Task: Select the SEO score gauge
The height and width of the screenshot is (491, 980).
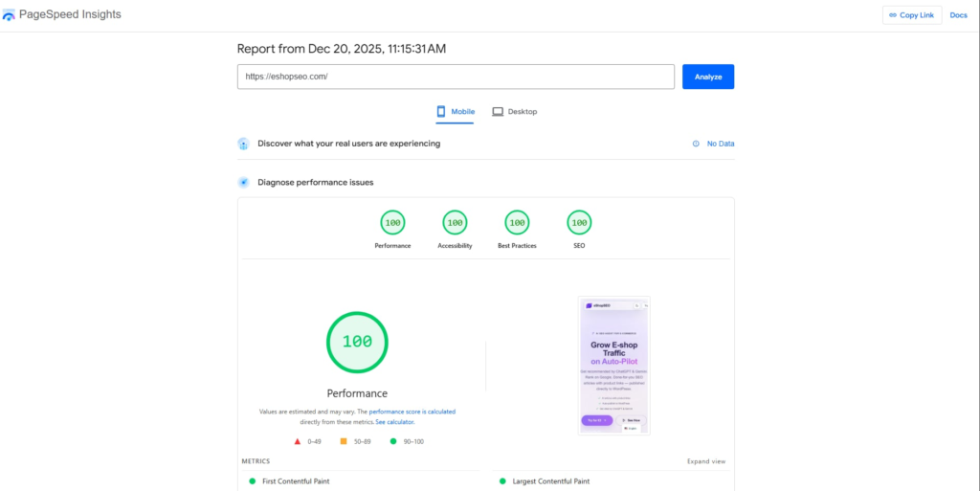Action: tap(578, 223)
